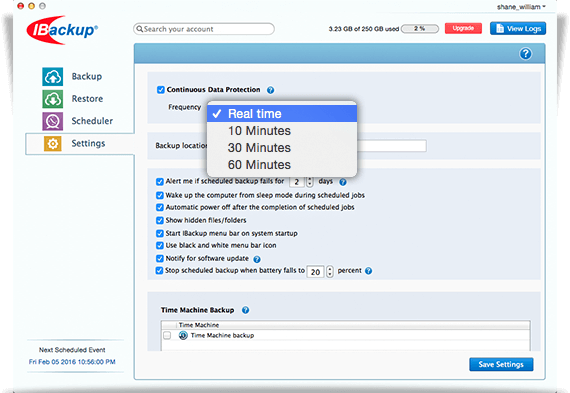The height and width of the screenshot is (393, 570).
Task: Click the document icon on View Logs
Action: 500,28
